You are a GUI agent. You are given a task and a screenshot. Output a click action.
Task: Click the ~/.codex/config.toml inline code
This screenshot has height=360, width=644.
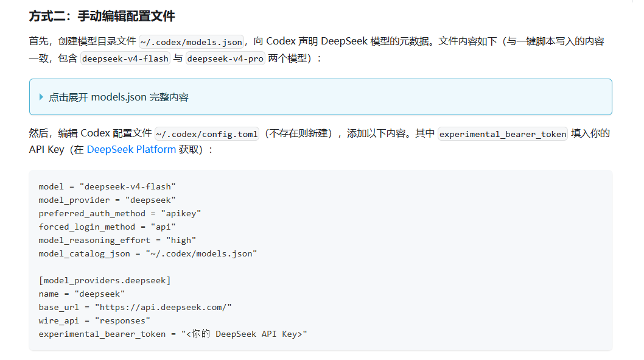click(x=207, y=134)
